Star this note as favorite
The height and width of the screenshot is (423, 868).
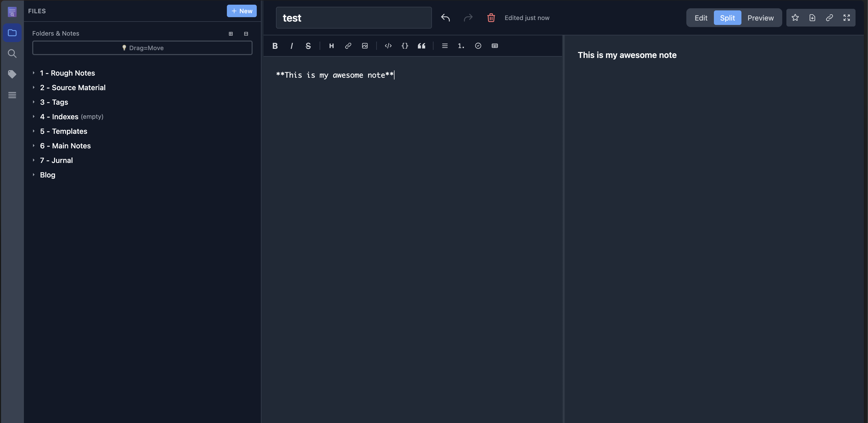pos(795,18)
